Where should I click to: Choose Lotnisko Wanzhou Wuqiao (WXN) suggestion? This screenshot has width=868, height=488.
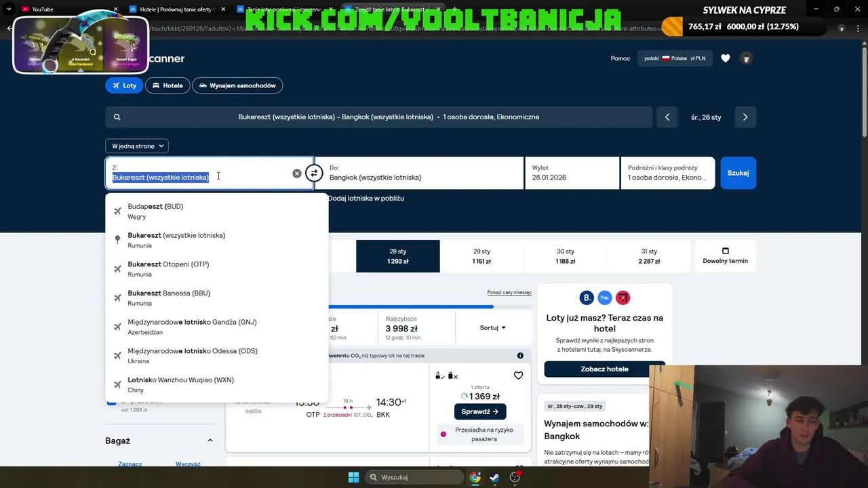tap(217, 385)
